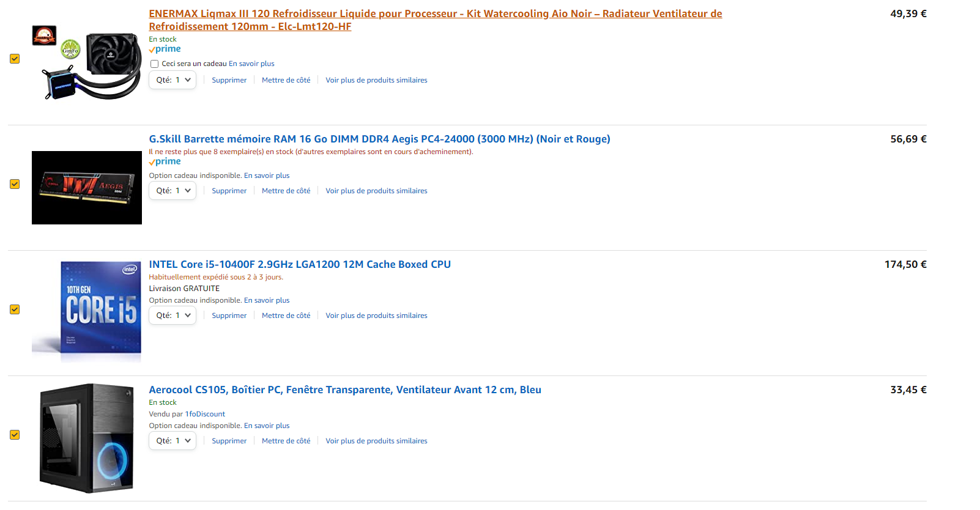Click 'Supprimer' for the Intel Core i5
Image resolution: width=980 pixels, height=510 pixels.
(x=229, y=316)
